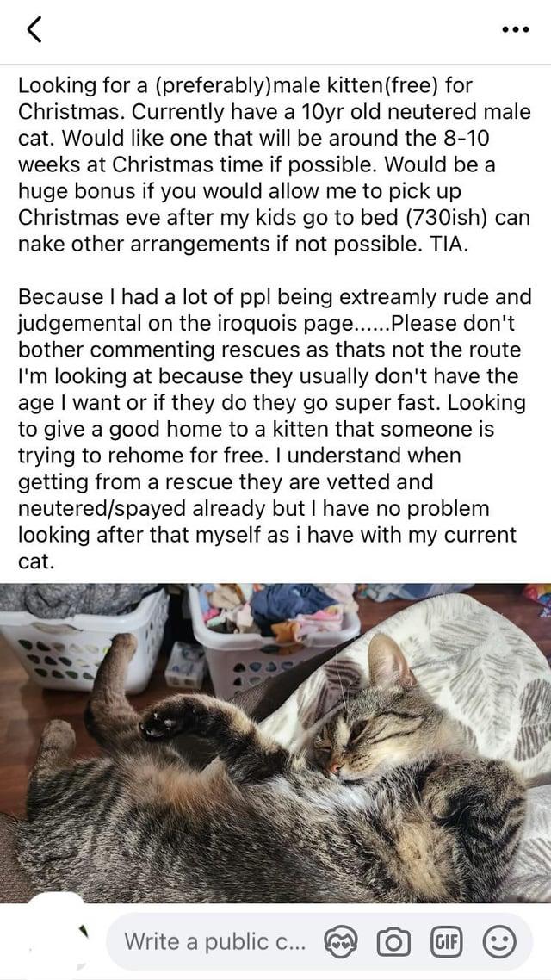Open the avatar sticker picker
Screen dimensions: 551x980
340,941
